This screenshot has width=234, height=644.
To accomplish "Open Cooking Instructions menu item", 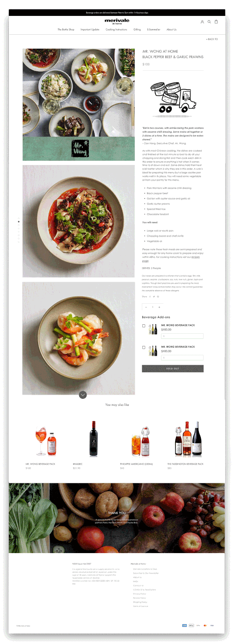I will click(117, 30).
